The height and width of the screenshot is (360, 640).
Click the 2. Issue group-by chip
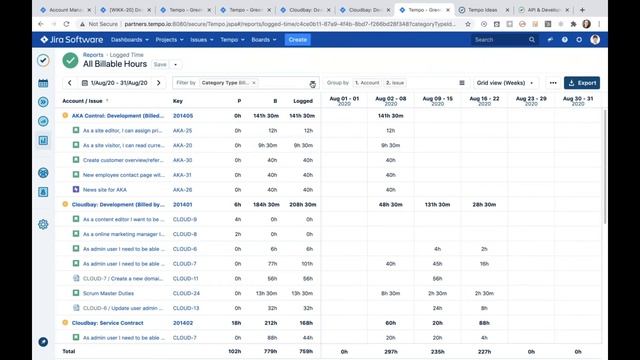click(395, 83)
